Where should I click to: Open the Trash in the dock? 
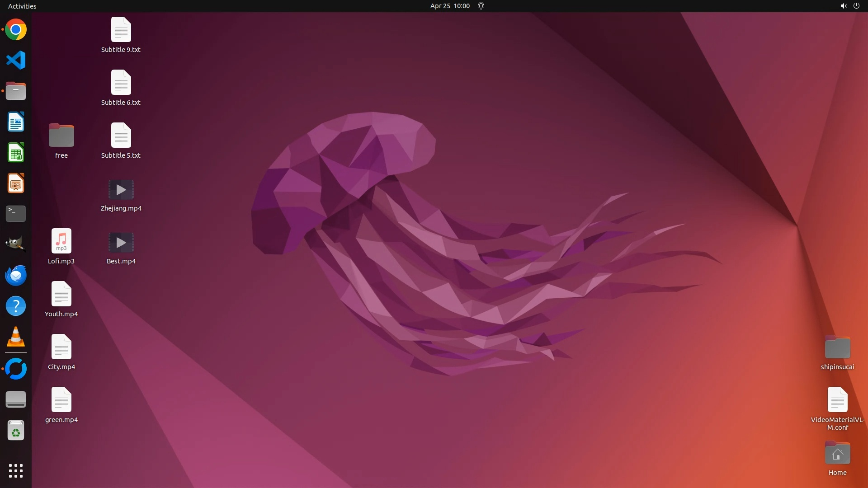[x=16, y=431]
